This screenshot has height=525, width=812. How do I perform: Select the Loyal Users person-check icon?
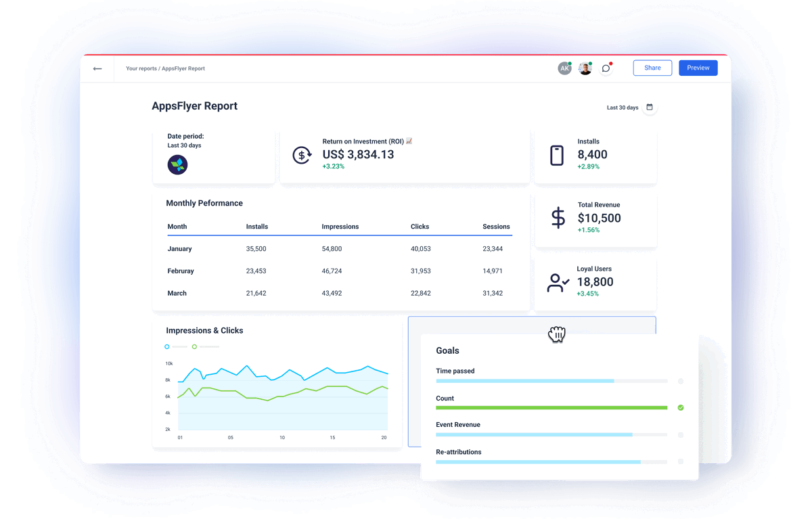coord(556,282)
